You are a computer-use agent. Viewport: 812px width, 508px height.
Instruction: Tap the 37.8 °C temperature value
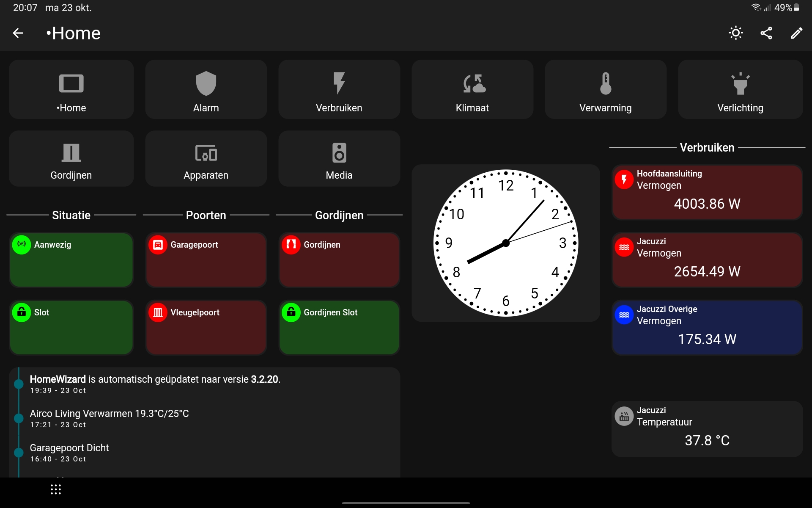pos(707,440)
